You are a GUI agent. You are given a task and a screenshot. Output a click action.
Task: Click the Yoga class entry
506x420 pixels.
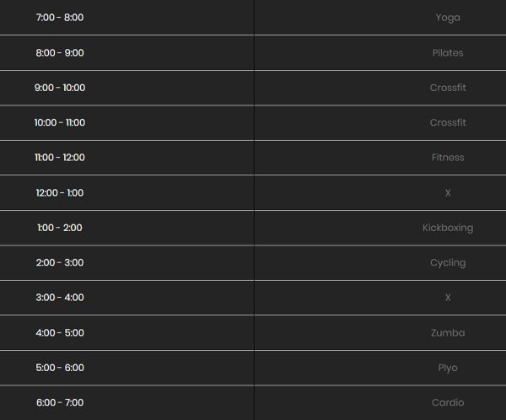pyautogui.click(x=448, y=18)
